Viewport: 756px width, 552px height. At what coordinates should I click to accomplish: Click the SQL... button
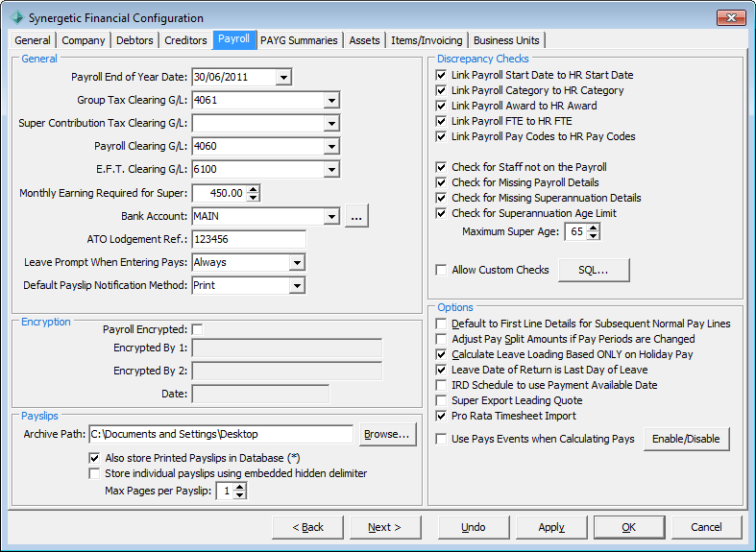[594, 270]
